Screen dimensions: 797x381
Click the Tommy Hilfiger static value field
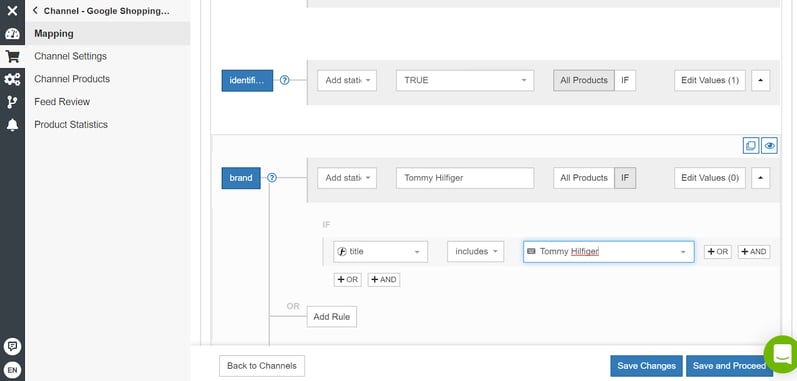(x=465, y=178)
